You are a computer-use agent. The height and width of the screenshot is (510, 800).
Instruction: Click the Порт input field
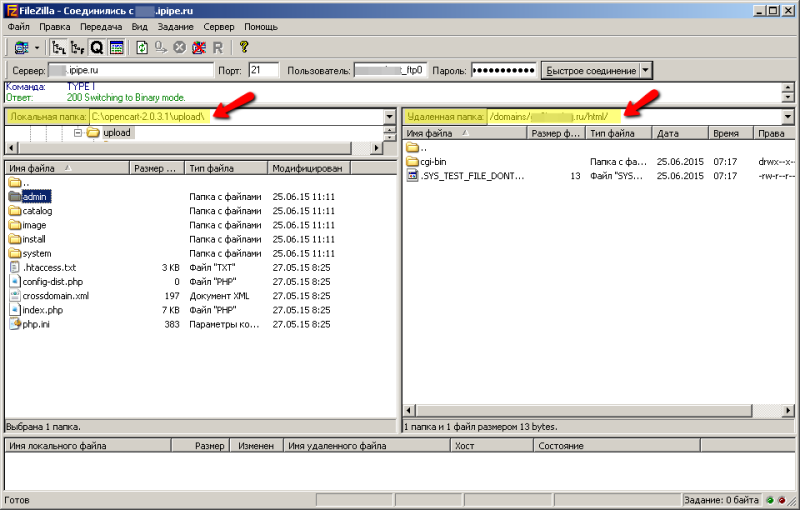[x=264, y=71]
